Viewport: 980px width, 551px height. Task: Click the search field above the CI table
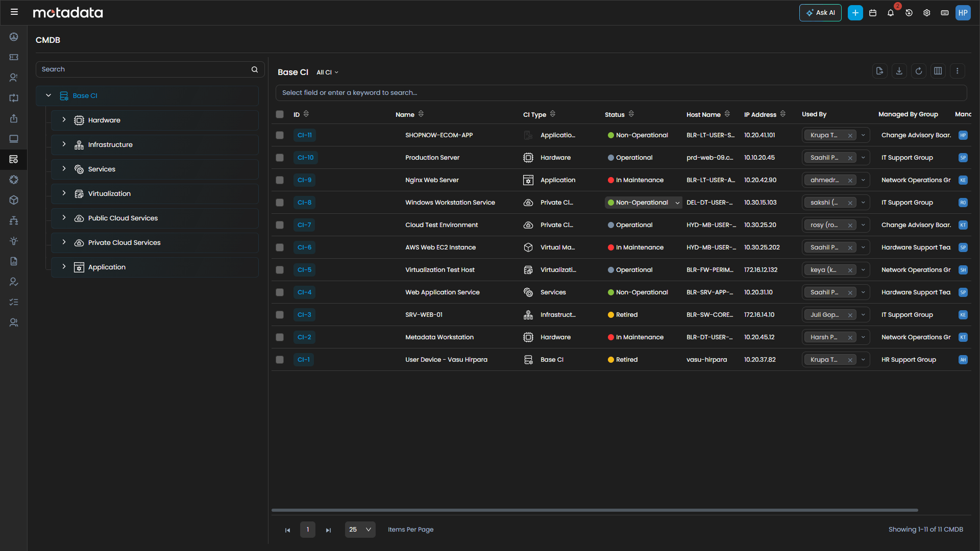(x=459, y=92)
